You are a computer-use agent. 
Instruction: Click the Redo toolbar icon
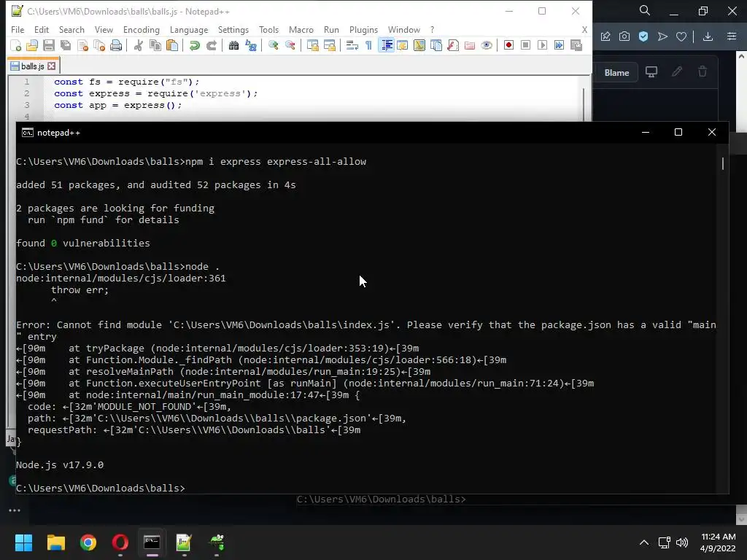(x=211, y=45)
